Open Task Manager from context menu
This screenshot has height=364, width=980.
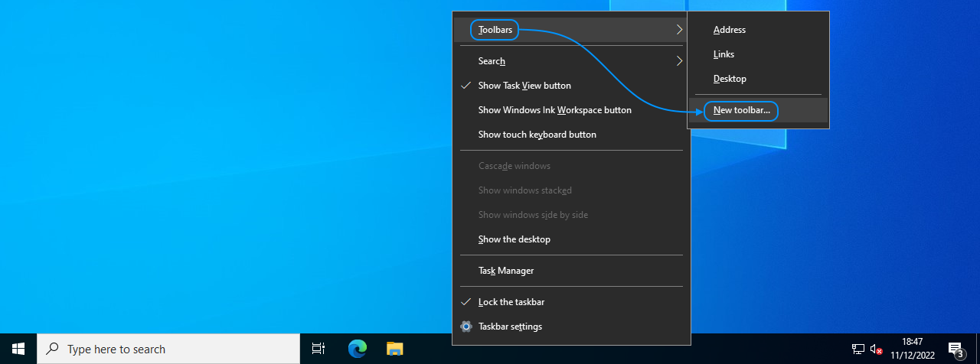click(571, 271)
